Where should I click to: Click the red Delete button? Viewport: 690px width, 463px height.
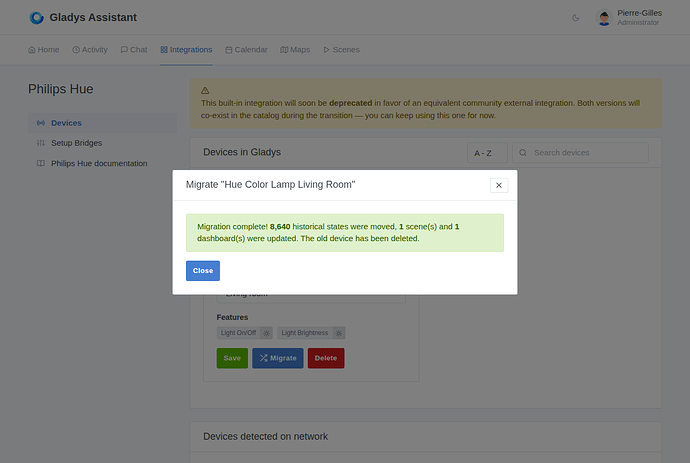pos(326,358)
